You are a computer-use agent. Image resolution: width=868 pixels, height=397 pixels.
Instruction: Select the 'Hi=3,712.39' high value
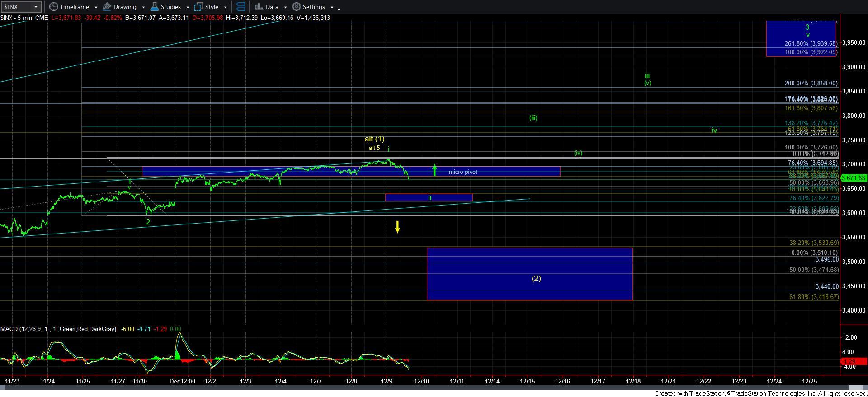click(x=242, y=18)
